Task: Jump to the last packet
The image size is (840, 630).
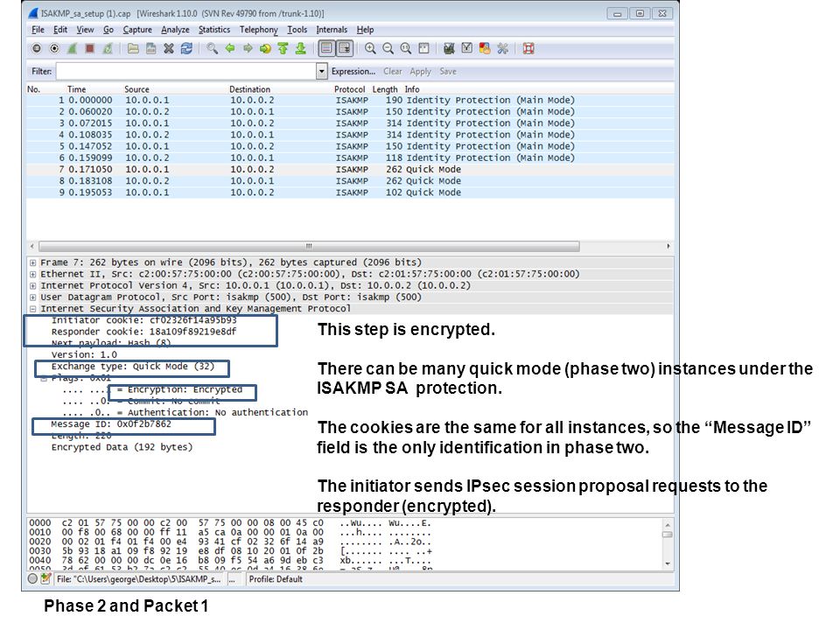Action: (300, 49)
